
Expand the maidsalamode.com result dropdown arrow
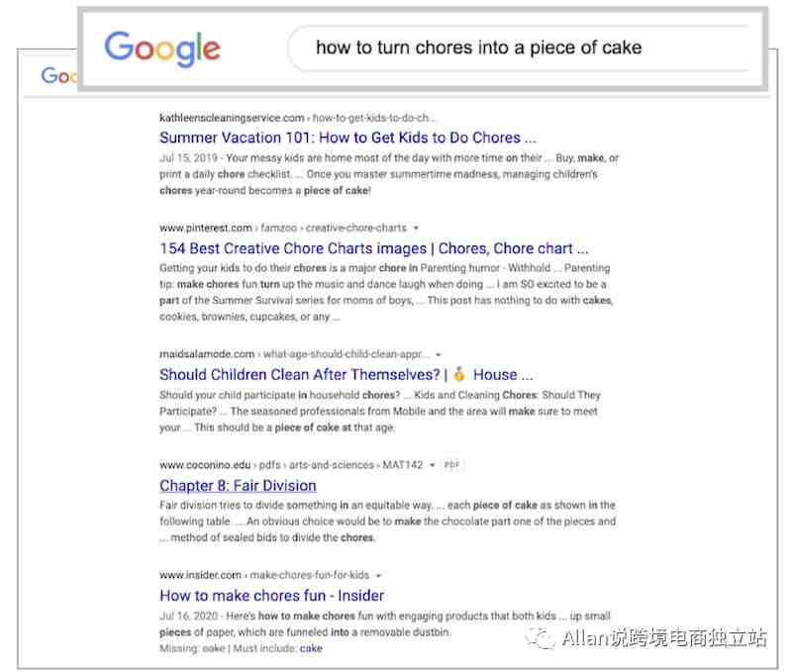click(x=438, y=354)
